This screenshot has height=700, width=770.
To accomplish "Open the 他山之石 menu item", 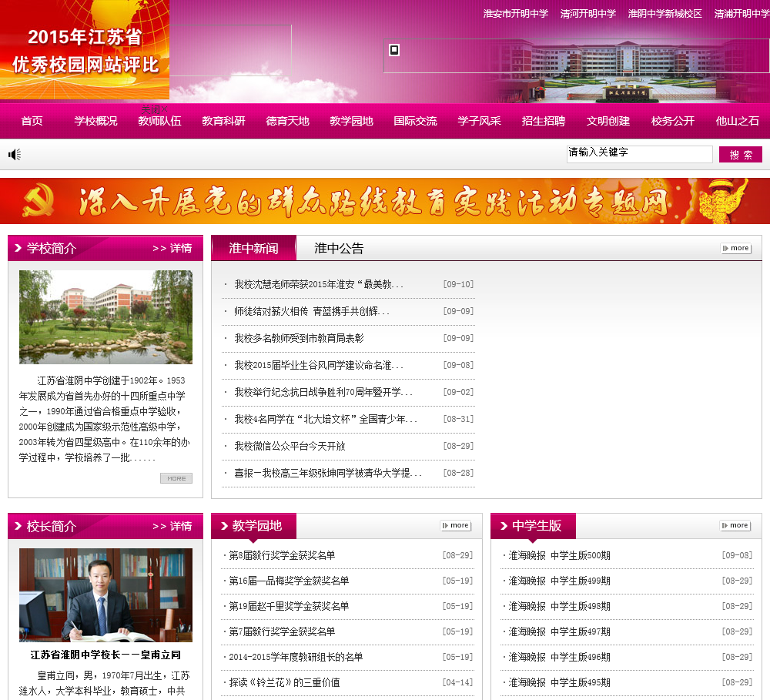I will [x=738, y=121].
